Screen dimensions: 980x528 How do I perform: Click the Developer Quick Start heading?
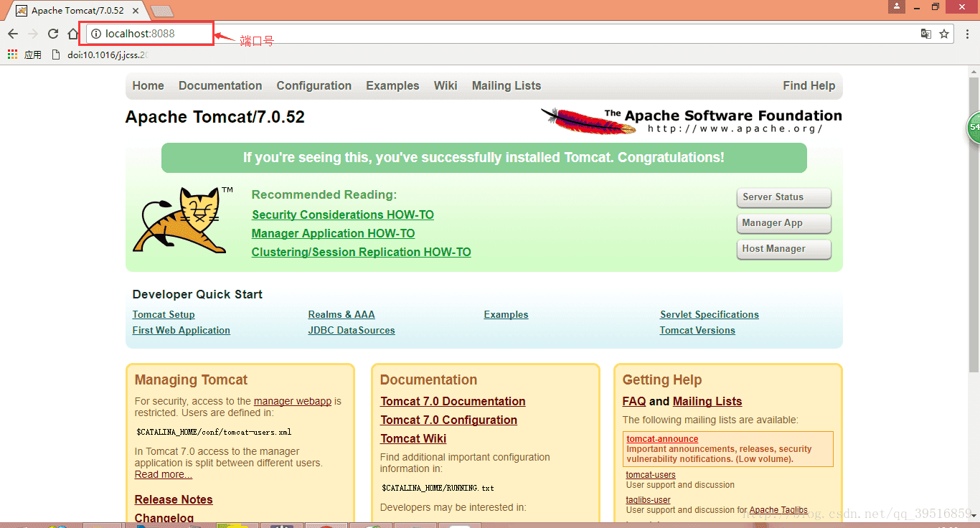pyautogui.click(x=197, y=294)
